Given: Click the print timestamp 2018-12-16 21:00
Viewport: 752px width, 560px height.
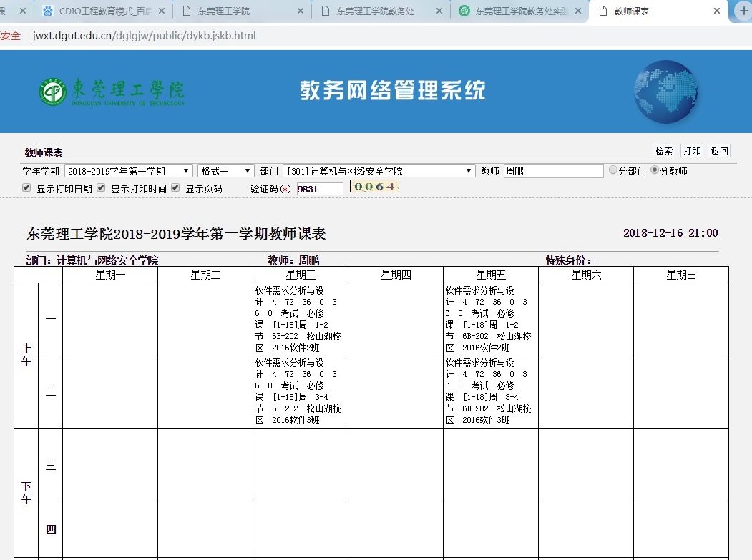Looking at the screenshot, I should (670, 233).
